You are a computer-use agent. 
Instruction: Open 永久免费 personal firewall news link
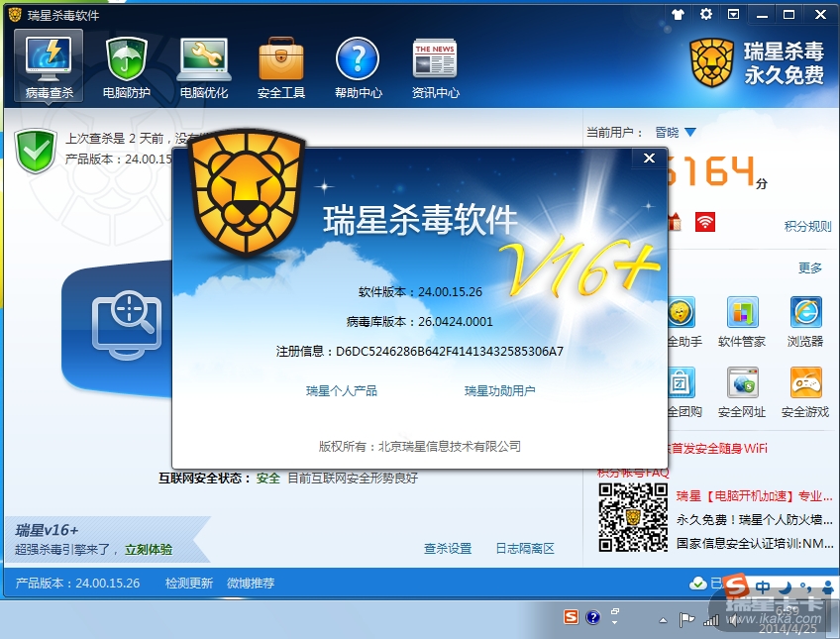coord(754,519)
